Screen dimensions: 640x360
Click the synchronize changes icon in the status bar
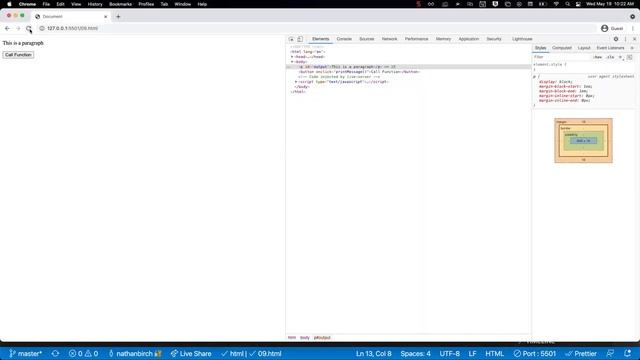(x=56, y=354)
